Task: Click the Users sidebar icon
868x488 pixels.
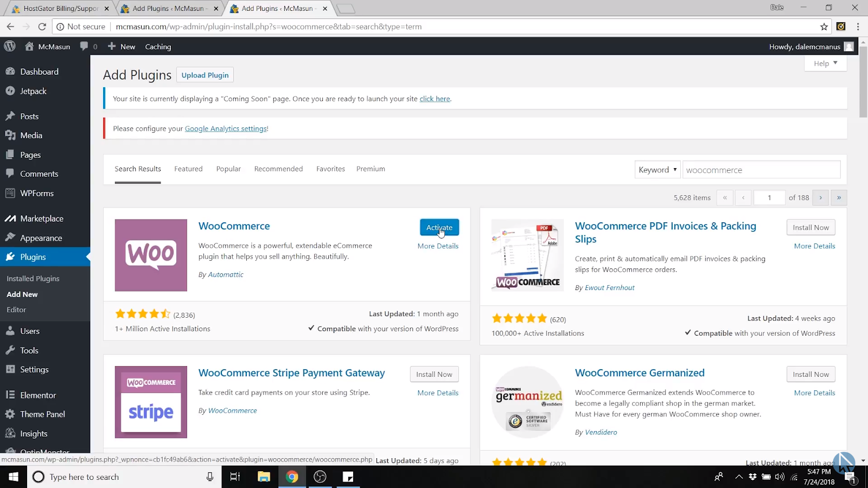Action: (10, 331)
